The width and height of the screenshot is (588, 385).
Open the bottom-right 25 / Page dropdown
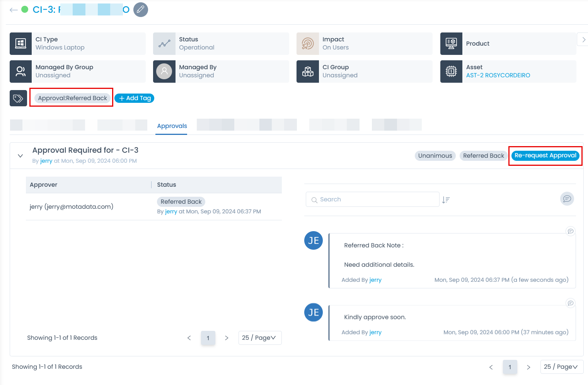(561, 367)
